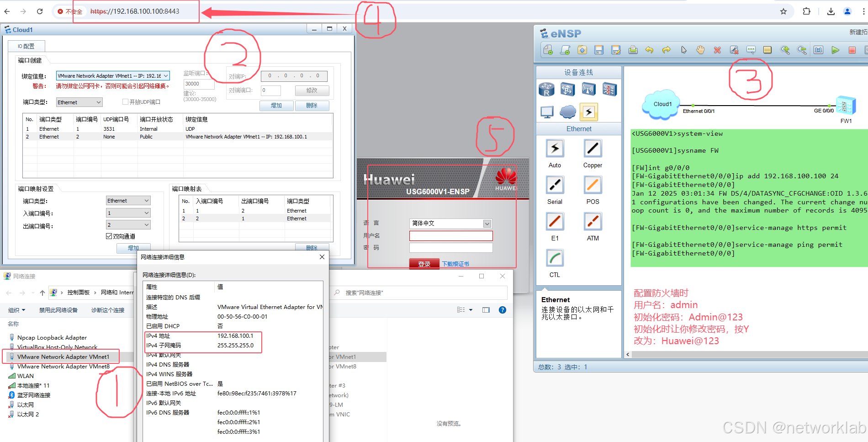Reload the page with browser refresh icon
868x442 pixels.
point(40,11)
